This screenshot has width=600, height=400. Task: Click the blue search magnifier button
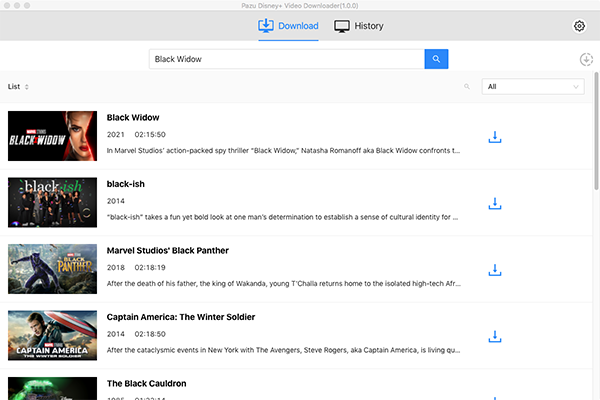click(x=436, y=59)
